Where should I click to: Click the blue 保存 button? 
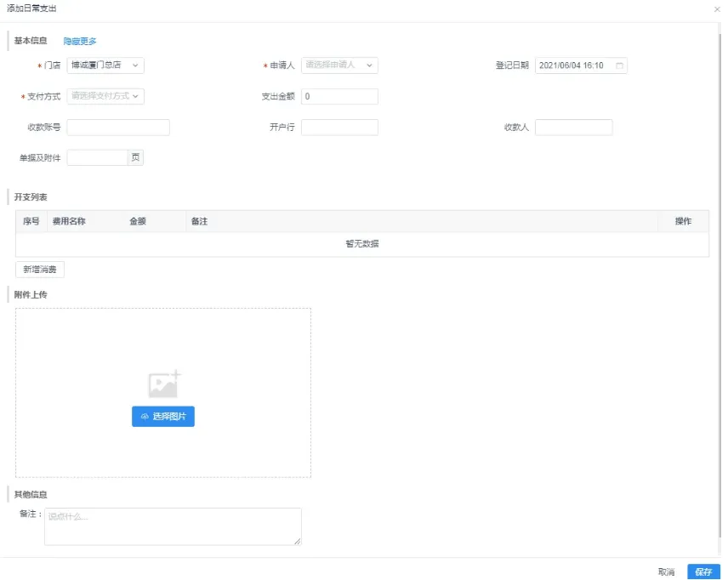(x=702, y=571)
